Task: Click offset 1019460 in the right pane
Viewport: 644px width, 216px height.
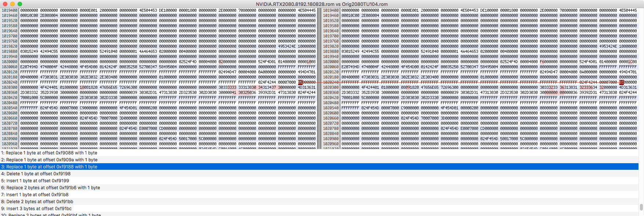Action: [331, 15]
